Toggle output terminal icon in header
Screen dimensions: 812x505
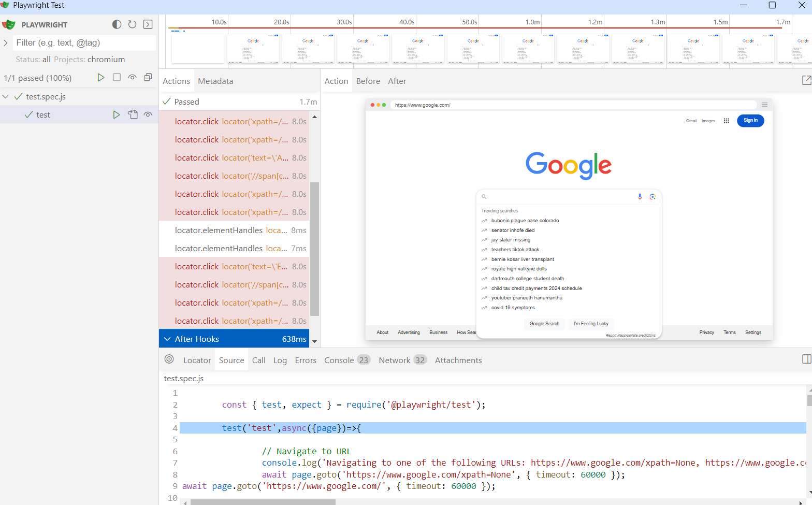tap(148, 24)
